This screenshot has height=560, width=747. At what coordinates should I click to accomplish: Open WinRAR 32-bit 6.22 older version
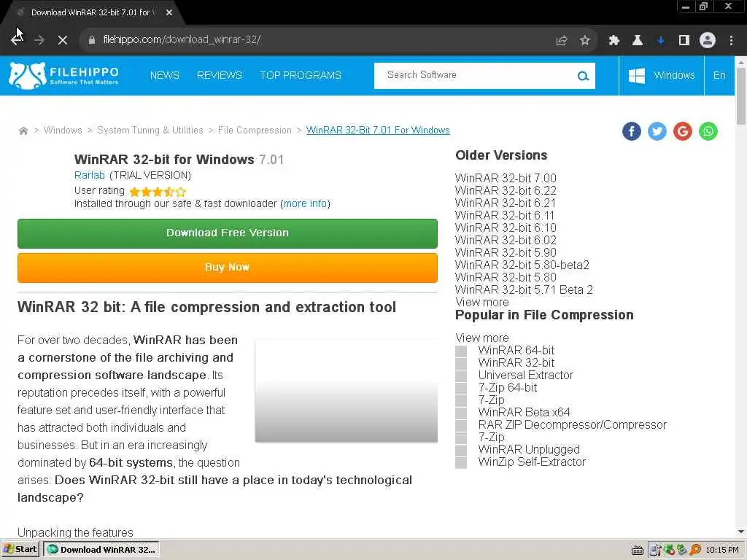(506, 190)
